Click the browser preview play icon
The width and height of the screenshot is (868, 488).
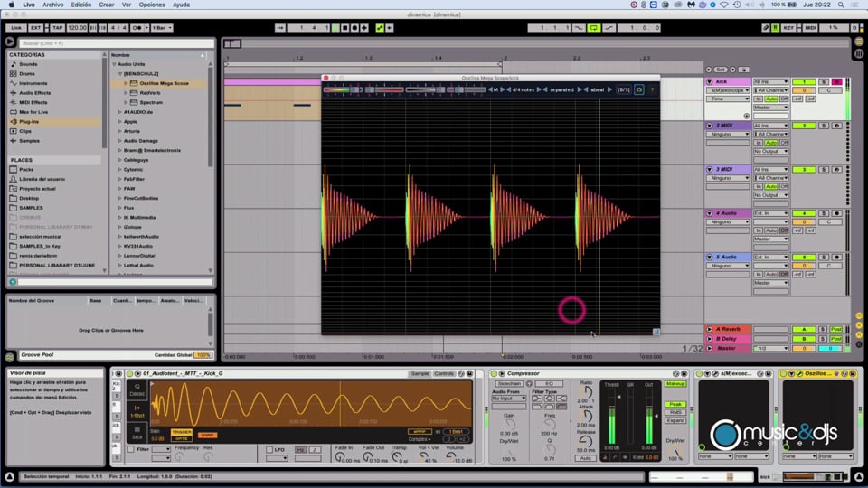[9, 42]
